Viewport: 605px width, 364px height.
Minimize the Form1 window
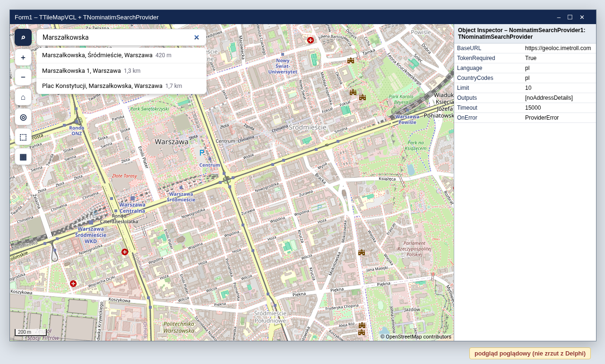pyautogui.click(x=559, y=17)
